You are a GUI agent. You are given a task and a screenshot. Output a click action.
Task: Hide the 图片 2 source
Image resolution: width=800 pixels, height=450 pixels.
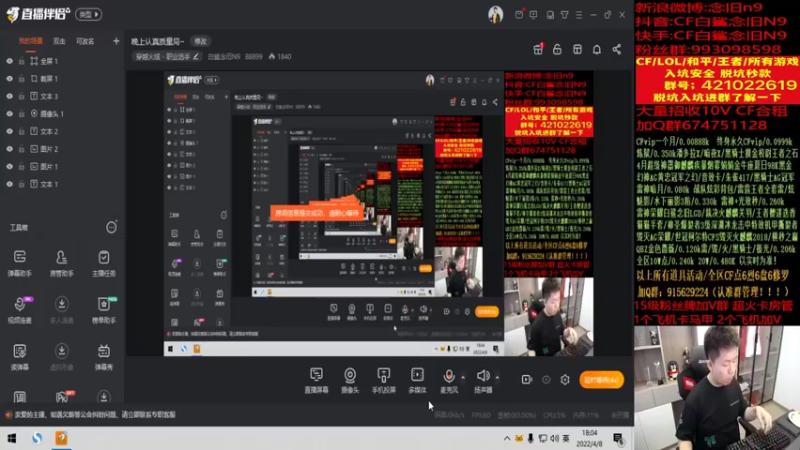9,149
